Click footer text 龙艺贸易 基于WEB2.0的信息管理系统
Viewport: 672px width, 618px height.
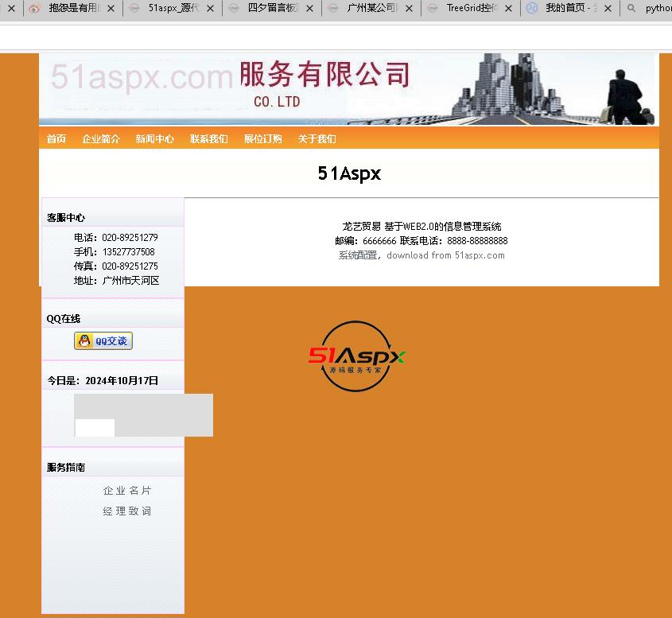(x=421, y=227)
